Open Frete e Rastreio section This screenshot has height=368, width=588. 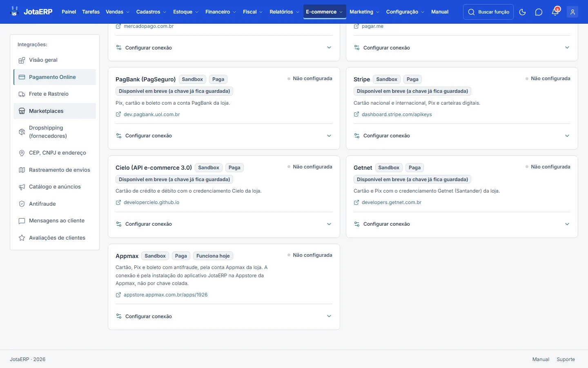pos(55,94)
